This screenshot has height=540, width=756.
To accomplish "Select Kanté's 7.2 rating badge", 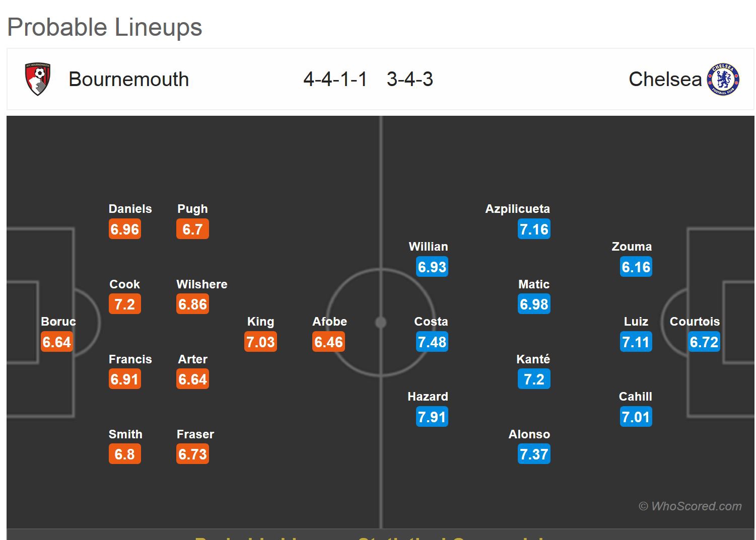I will point(534,379).
